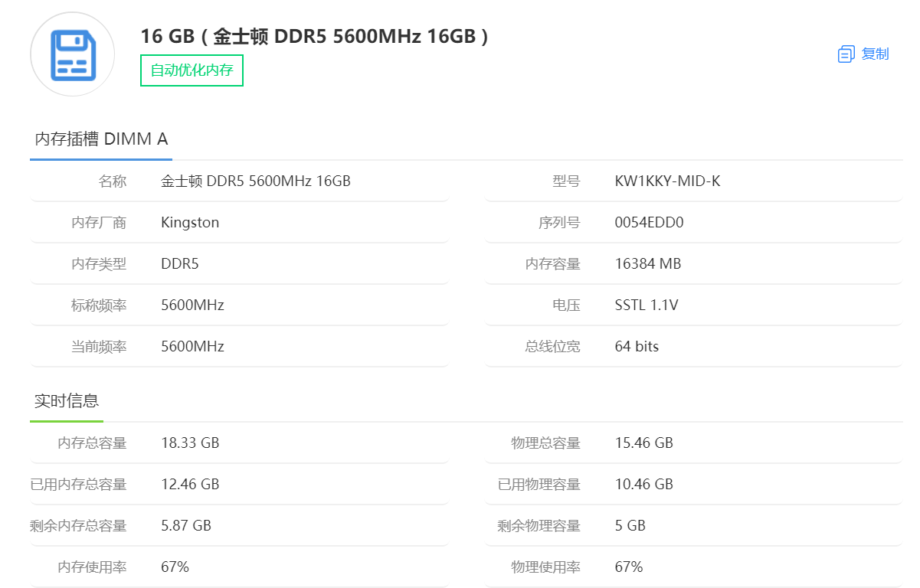Click the used physical value 10.46 GB
Viewport: 920px width, 588px height.
coord(643,485)
